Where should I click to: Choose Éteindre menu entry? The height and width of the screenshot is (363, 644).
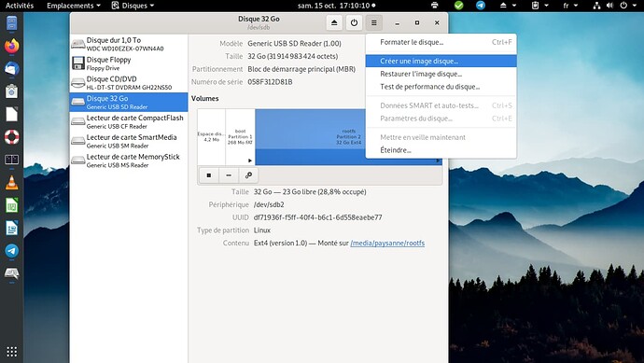point(441,150)
